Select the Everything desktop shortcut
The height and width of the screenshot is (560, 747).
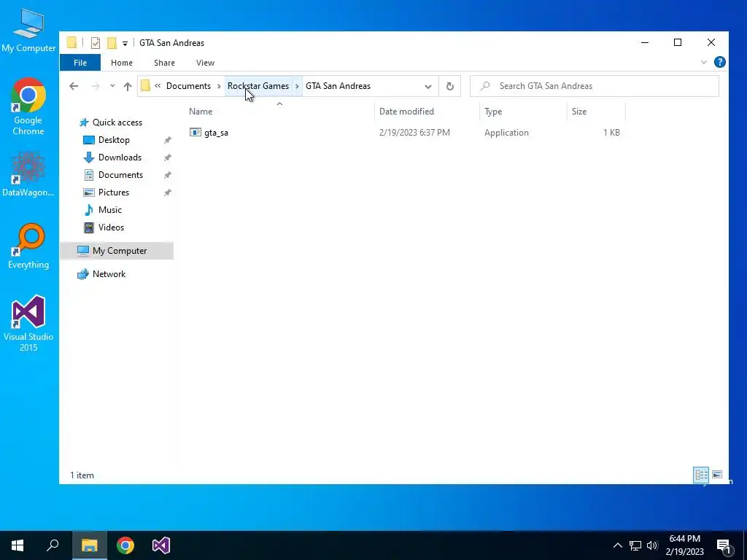pyautogui.click(x=28, y=246)
